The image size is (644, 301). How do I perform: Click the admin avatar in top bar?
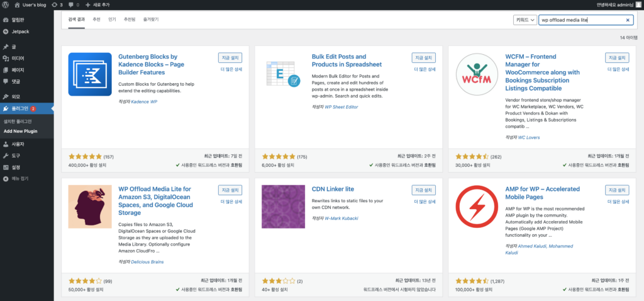pyautogui.click(x=638, y=5)
